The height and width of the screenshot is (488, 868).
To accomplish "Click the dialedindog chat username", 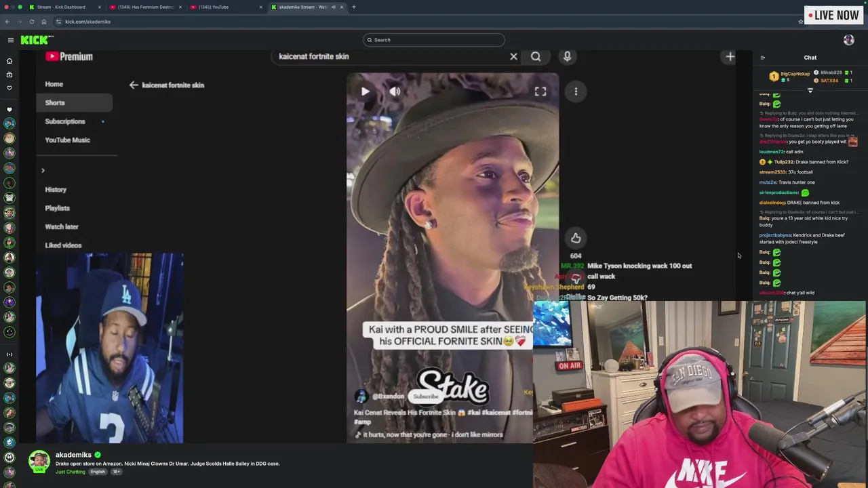I will [x=772, y=203].
